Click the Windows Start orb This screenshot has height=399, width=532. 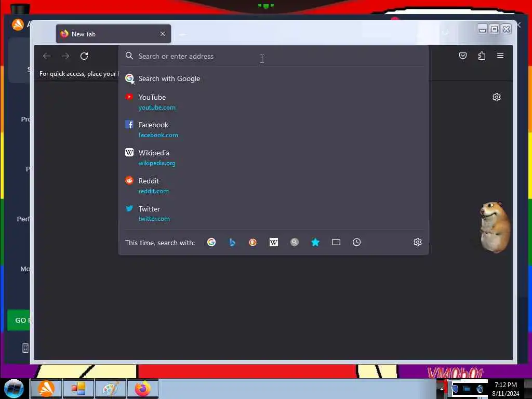14,389
